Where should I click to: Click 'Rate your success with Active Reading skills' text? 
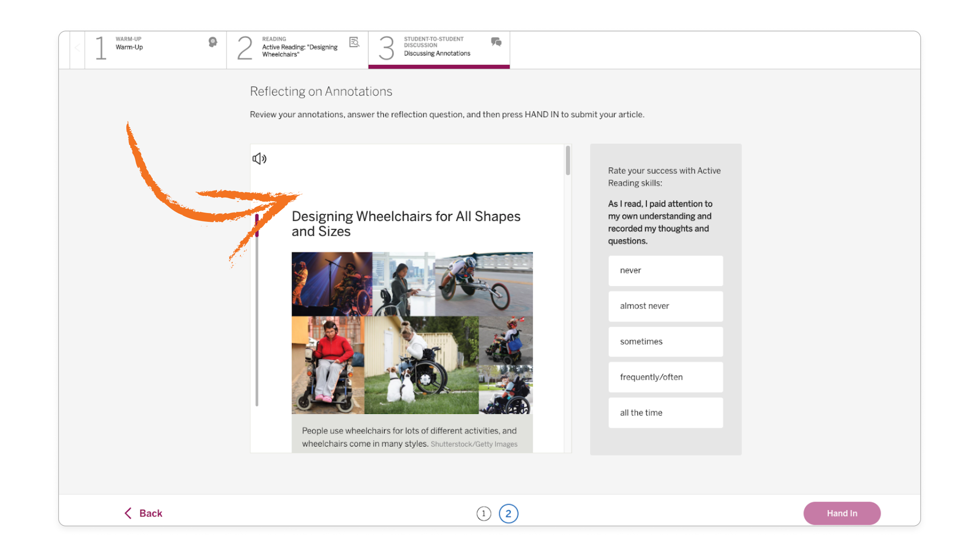[x=664, y=177]
